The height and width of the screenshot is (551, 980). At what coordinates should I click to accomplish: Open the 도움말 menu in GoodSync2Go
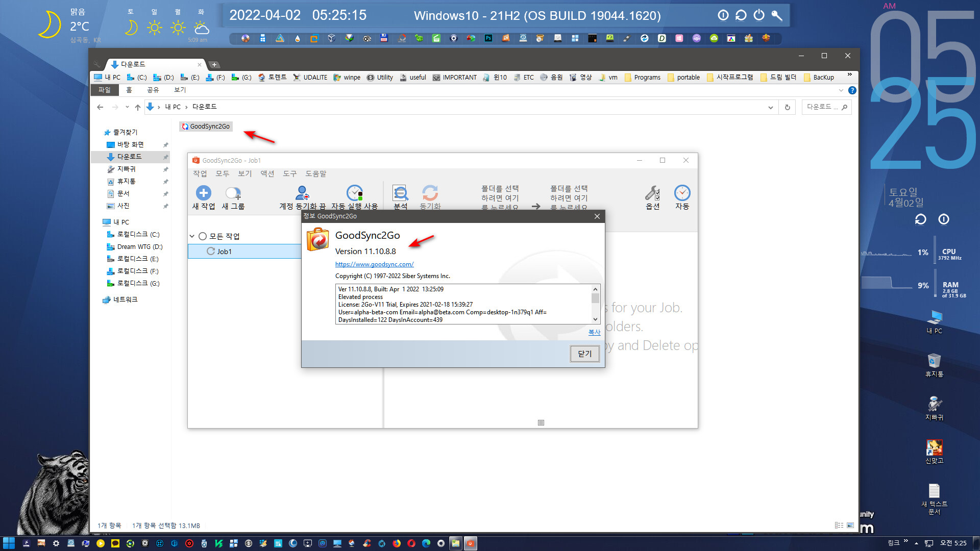click(x=316, y=173)
